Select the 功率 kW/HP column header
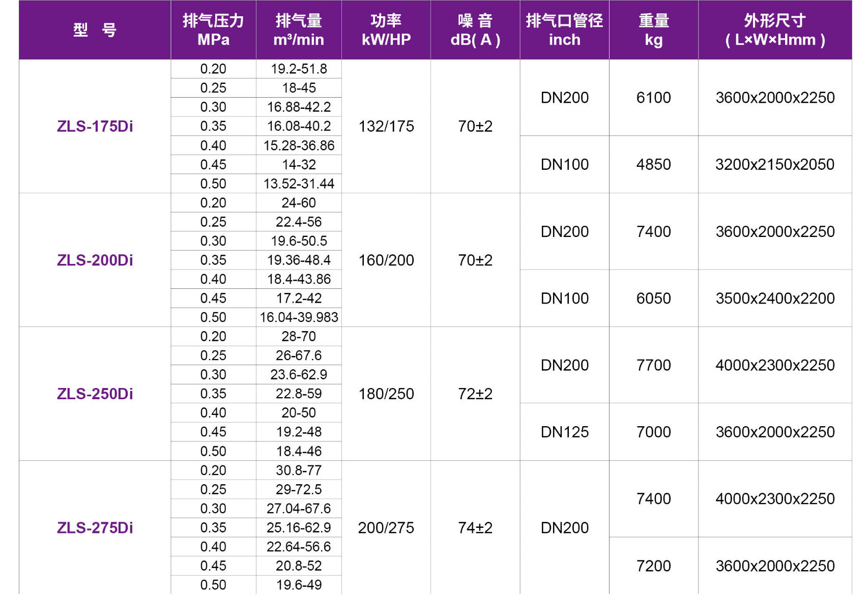Image resolution: width=868 pixels, height=595 pixels. (x=386, y=30)
